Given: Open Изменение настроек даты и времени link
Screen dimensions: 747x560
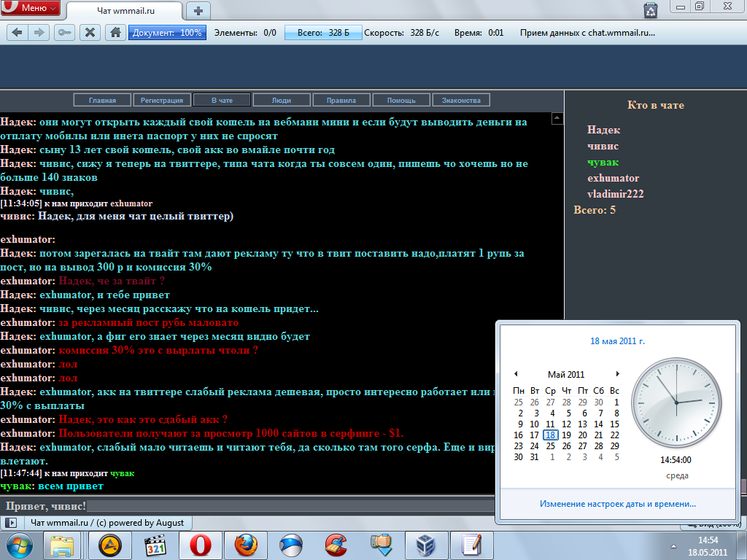Looking at the screenshot, I should click(x=617, y=504).
